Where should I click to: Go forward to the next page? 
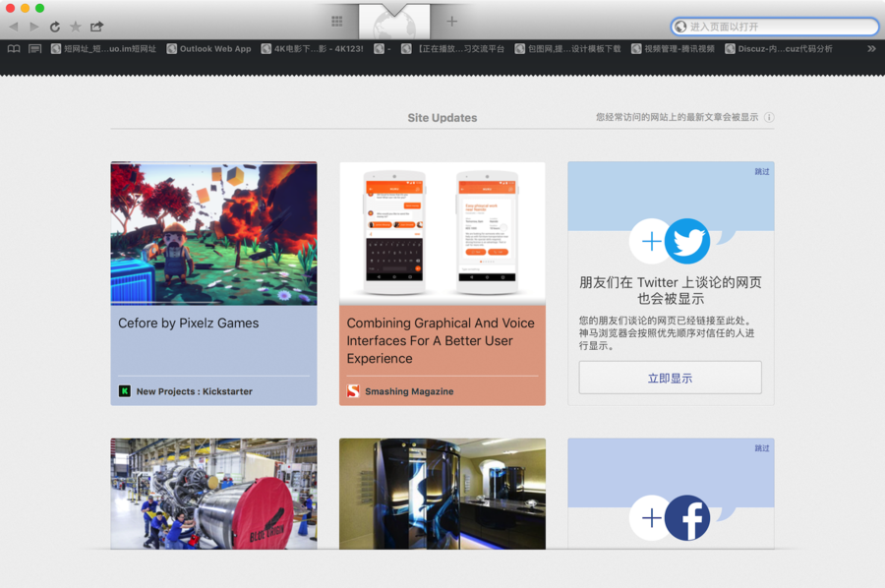(x=34, y=27)
